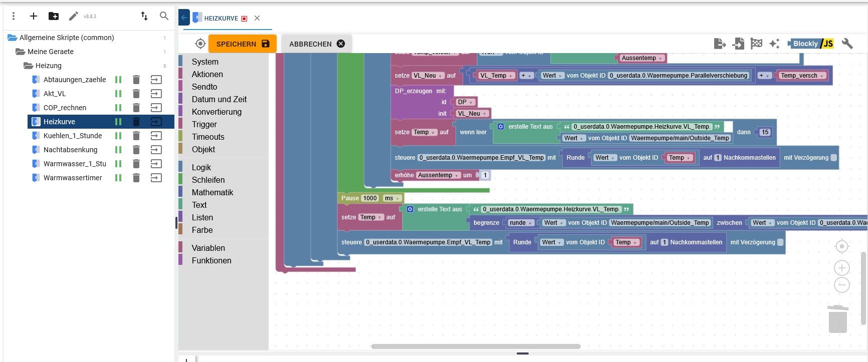Open the Trigger block category
Screen dimensions: 868x362
[x=204, y=124]
